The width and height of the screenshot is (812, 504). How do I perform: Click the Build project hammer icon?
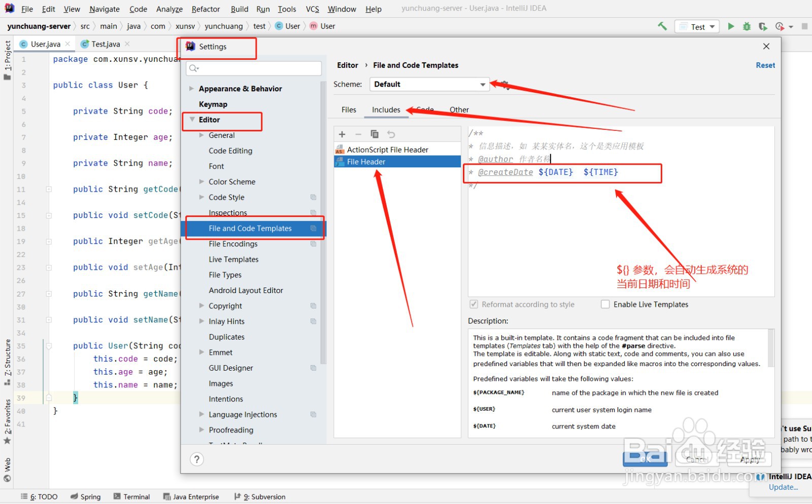point(662,26)
